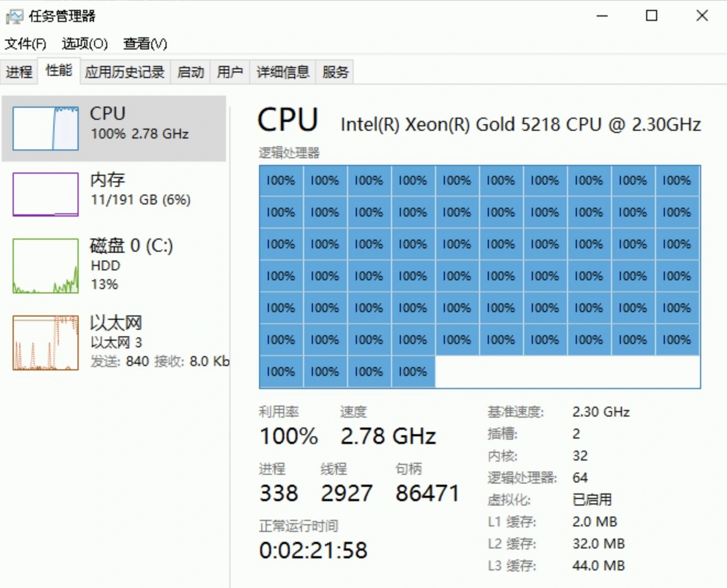
Task: Minimize the Task Manager window
Action: click(x=602, y=15)
